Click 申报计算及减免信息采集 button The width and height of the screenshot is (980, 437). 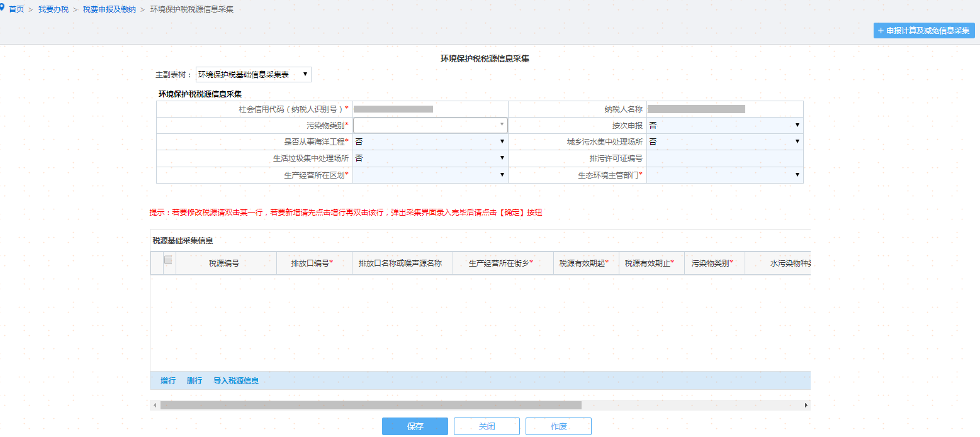pos(924,30)
